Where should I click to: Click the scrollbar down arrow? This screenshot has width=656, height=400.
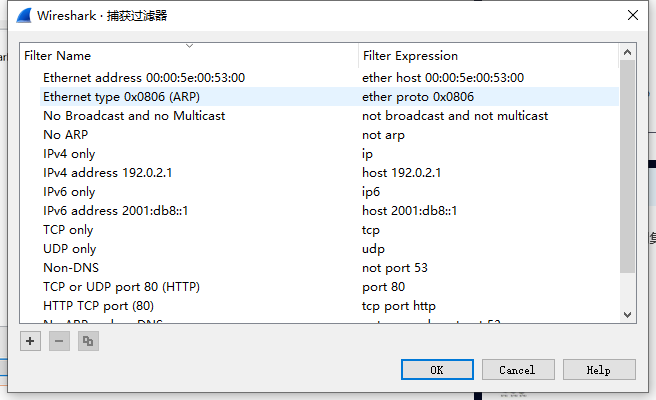(x=627, y=315)
